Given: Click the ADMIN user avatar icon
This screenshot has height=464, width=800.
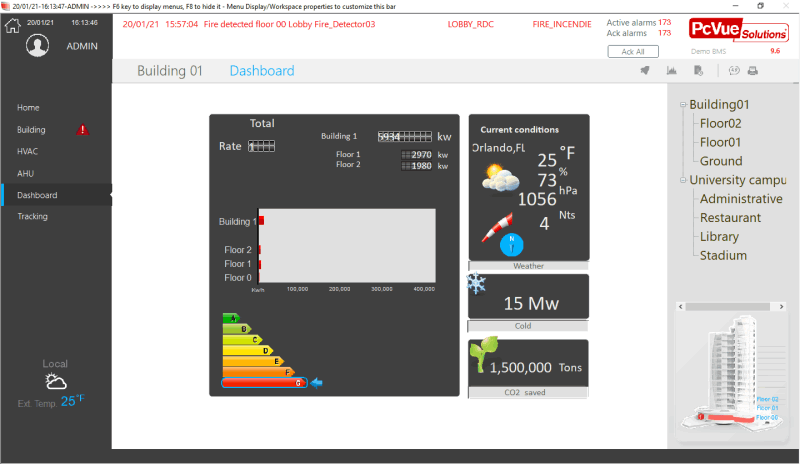Looking at the screenshot, I should [39, 46].
